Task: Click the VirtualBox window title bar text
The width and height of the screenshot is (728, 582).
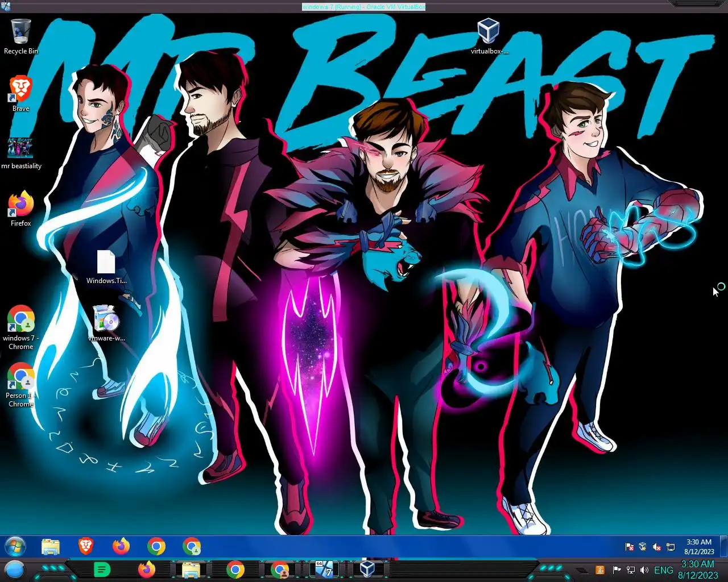Action: pos(364,7)
